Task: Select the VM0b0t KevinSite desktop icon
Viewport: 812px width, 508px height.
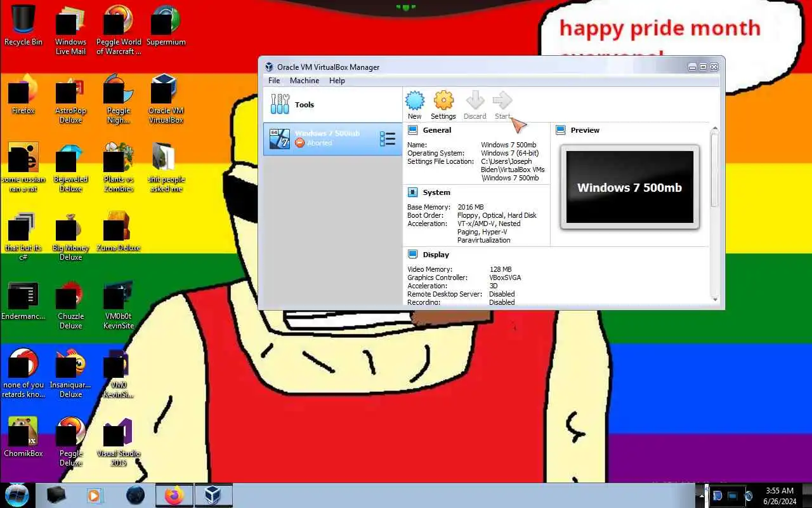Action: point(119,305)
